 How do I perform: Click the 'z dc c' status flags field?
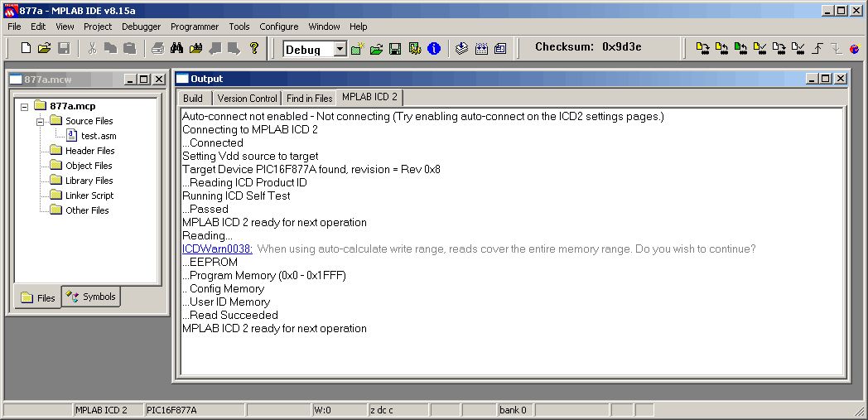point(398,410)
